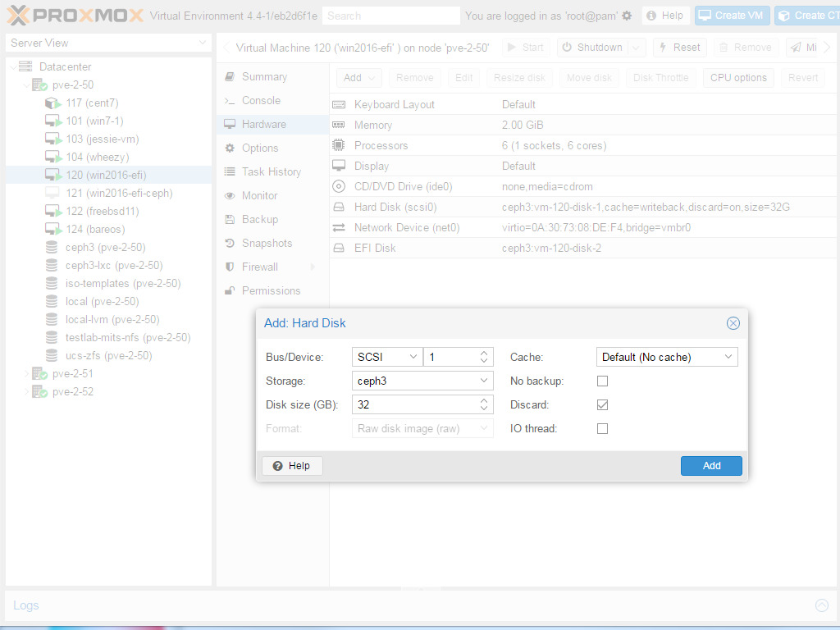The width and height of the screenshot is (840, 630).
Task: Click the Shutdown button
Action: [593, 48]
